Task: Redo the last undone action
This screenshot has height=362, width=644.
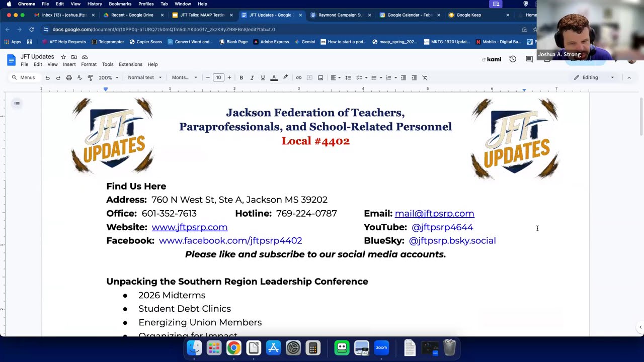Action: click(58, 77)
